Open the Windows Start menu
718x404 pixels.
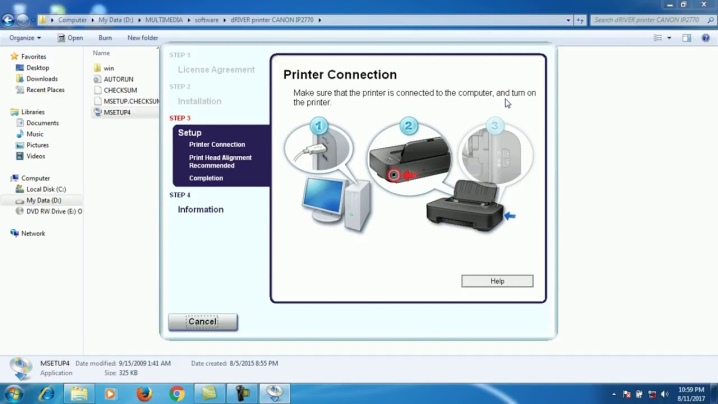tap(13, 394)
